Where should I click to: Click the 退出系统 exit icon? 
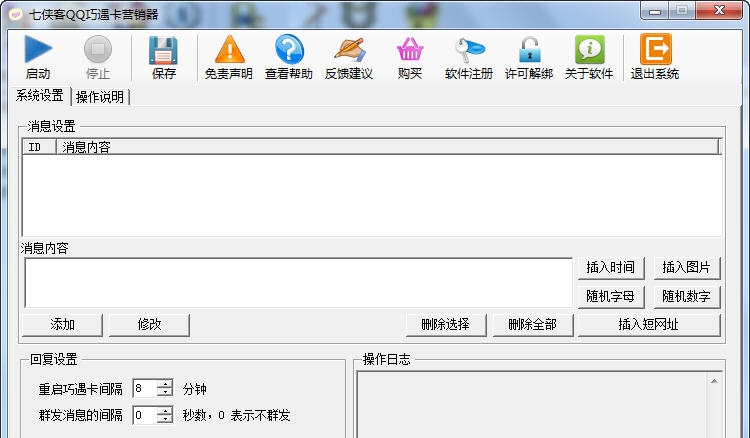tap(655, 49)
